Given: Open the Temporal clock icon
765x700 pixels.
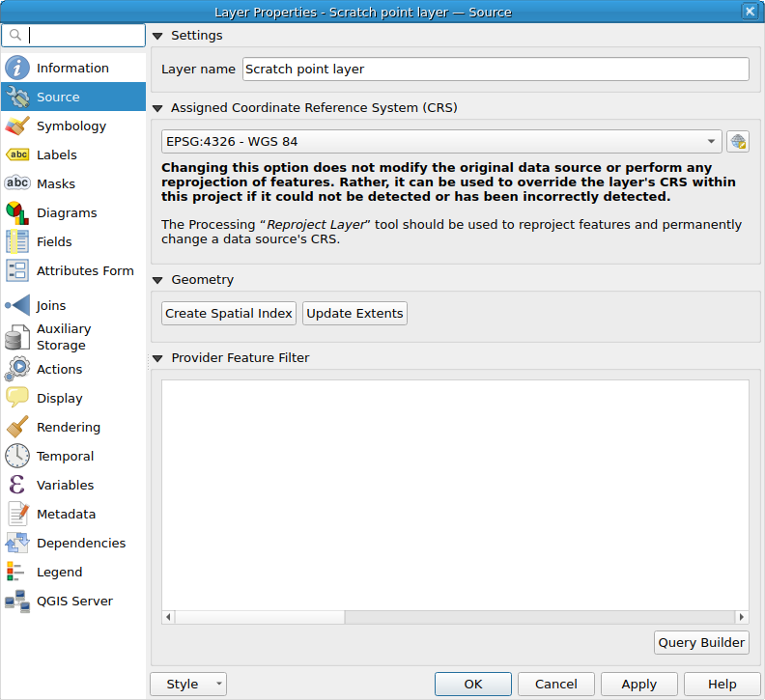Looking at the screenshot, I should [x=17, y=457].
